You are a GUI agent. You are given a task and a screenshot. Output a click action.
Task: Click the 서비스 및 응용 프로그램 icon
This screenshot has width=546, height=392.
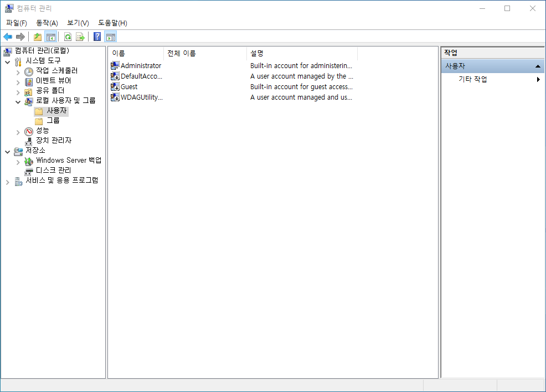click(x=18, y=182)
